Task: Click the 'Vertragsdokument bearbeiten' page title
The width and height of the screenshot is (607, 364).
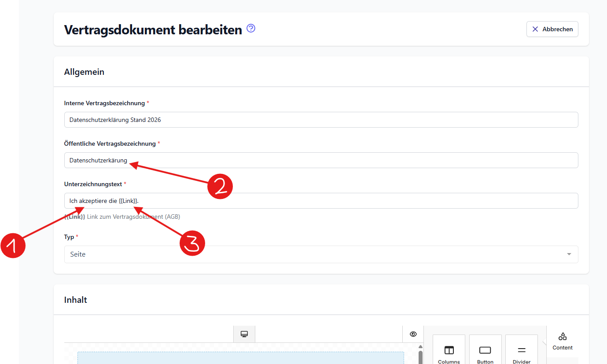Action: 153,29
